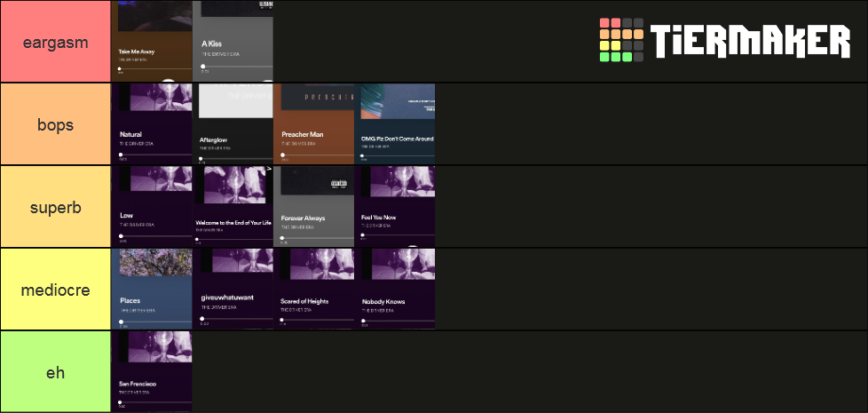This screenshot has width=868, height=413.
Task: Select the Low song card
Action: click(152, 206)
